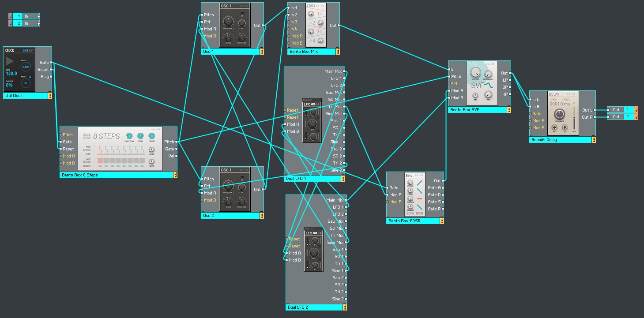This screenshot has width=644, height=318.
Task: Click the yellow note icon on Bento Box SVF
Action: [x=509, y=109]
